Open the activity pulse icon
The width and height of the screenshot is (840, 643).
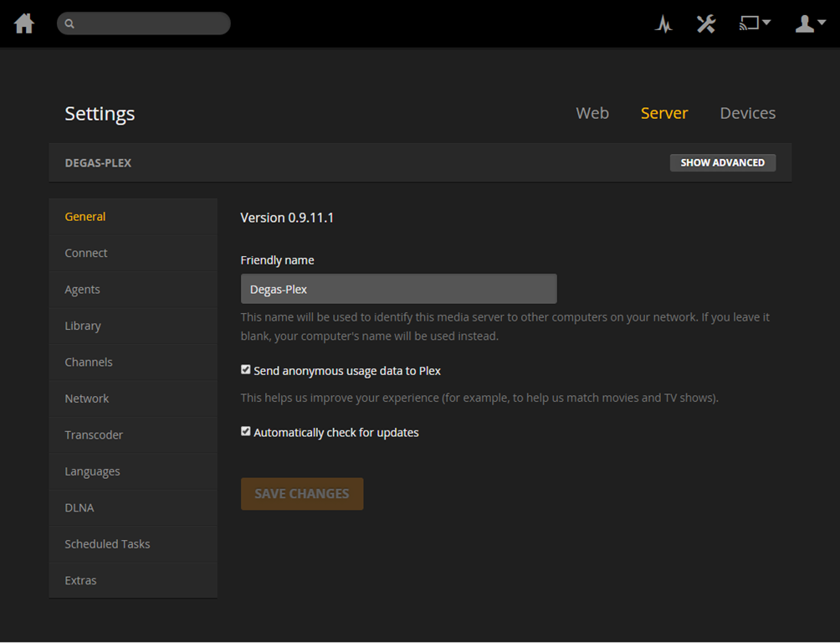663,24
